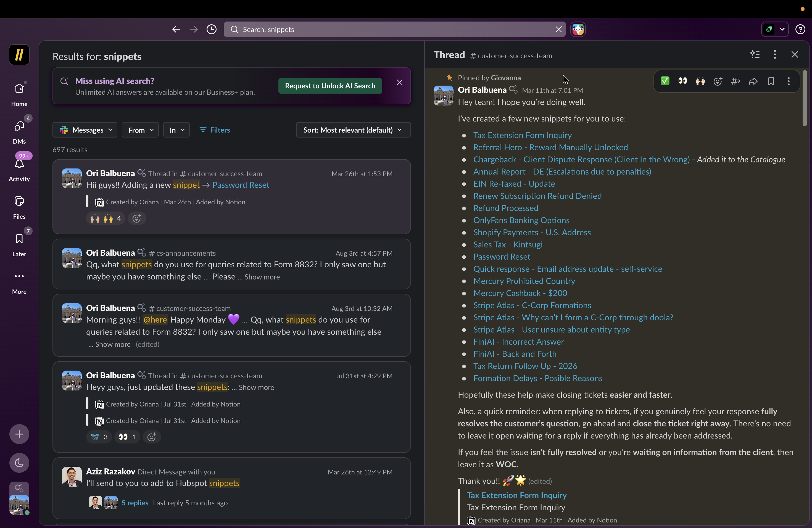Click the hashtag-arrow channel icon in message toolbar

735,81
